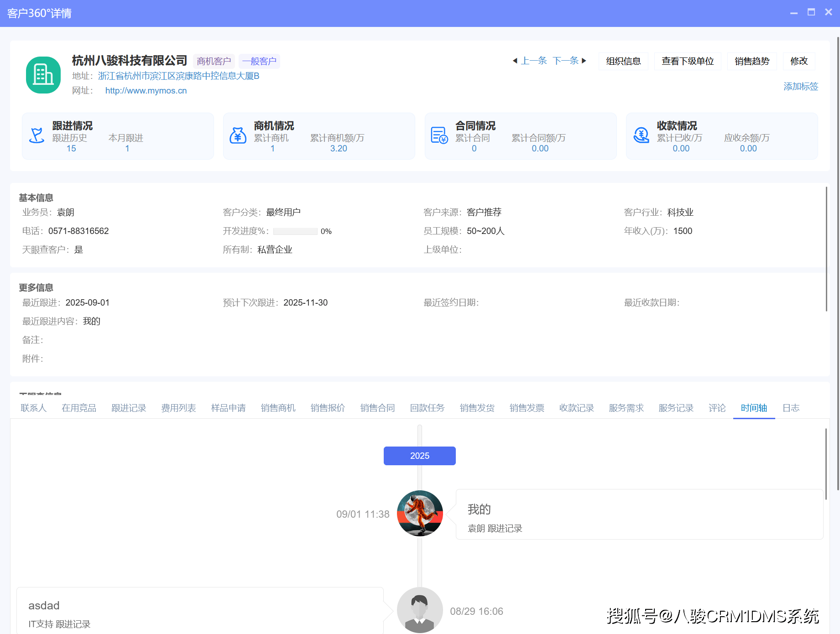Image resolution: width=840 pixels, height=634 pixels.
Task: Open the 联系人 tab
Action: [x=34, y=408]
